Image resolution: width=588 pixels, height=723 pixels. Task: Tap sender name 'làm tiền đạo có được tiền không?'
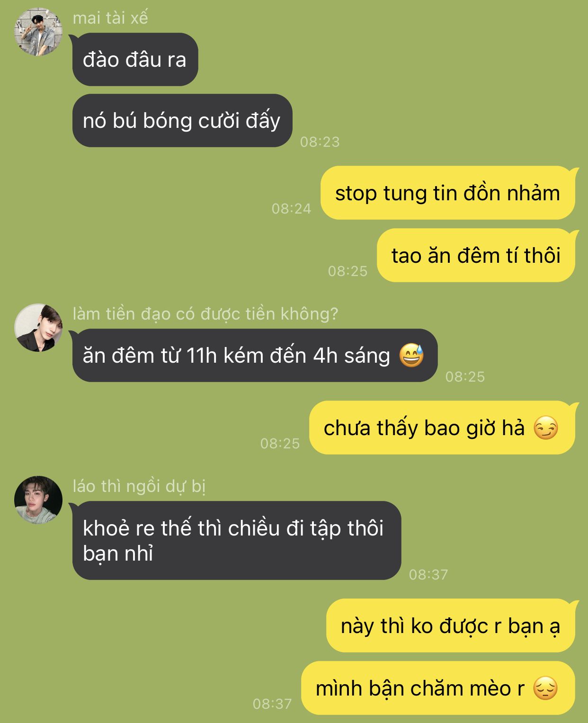click(x=205, y=313)
